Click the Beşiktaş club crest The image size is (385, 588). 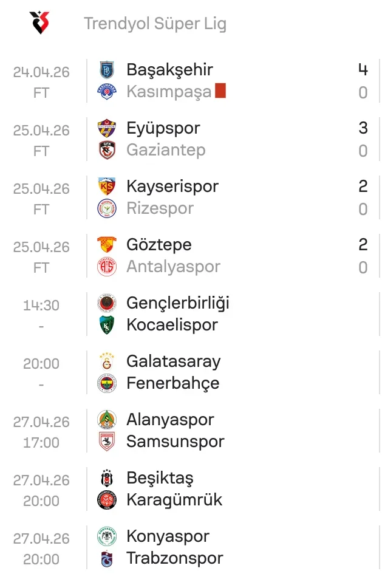(x=107, y=478)
